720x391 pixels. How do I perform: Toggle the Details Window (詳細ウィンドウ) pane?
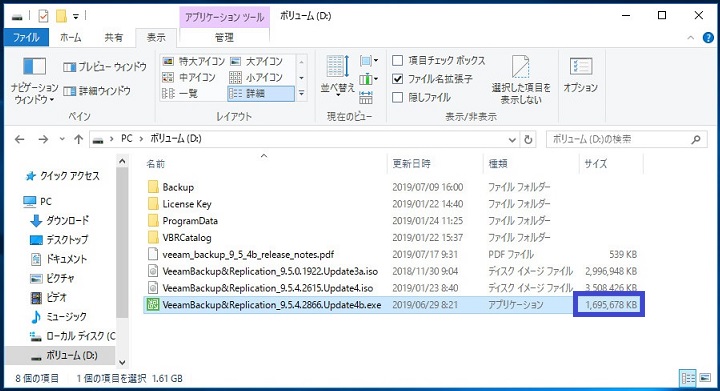click(97, 91)
